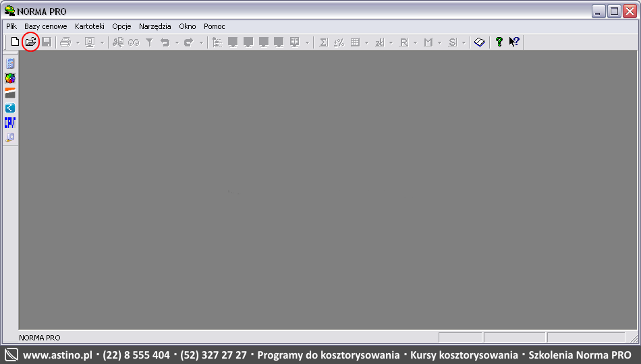Viewport: 641px width, 364px height.
Task: Click the NORMA PRO status bar text
Action: [40, 338]
